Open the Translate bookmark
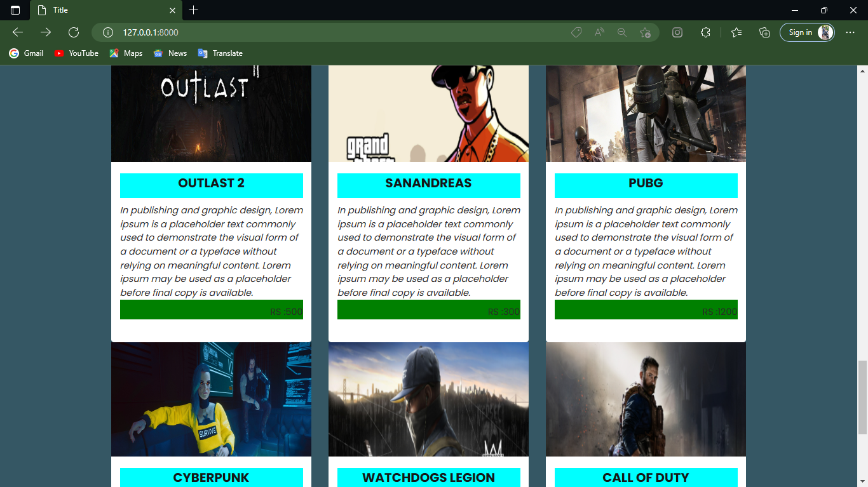The width and height of the screenshot is (868, 487). point(220,53)
